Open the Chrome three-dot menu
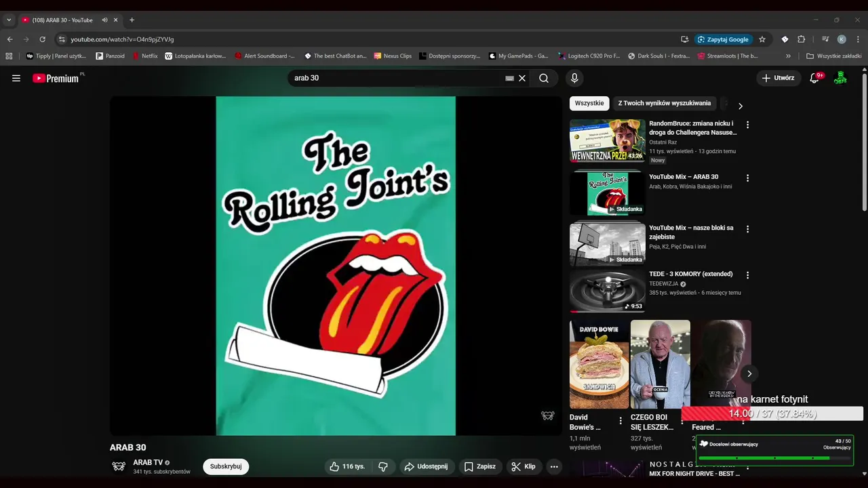The width and height of the screenshot is (868, 488). tap(858, 39)
